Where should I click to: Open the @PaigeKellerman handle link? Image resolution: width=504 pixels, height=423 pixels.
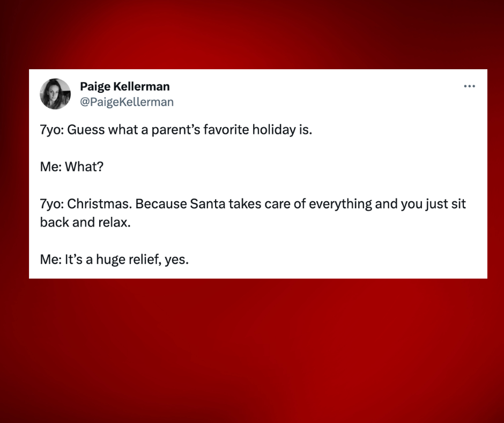pos(127,101)
